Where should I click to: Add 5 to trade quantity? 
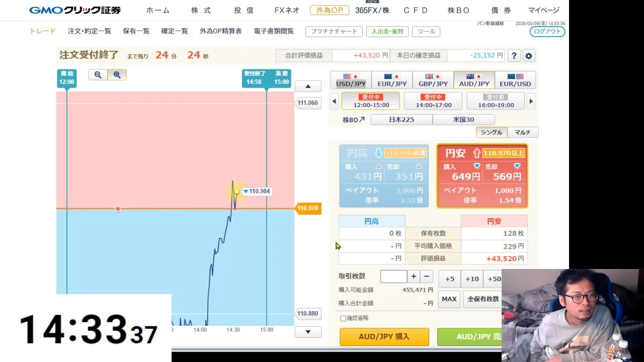(450, 279)
